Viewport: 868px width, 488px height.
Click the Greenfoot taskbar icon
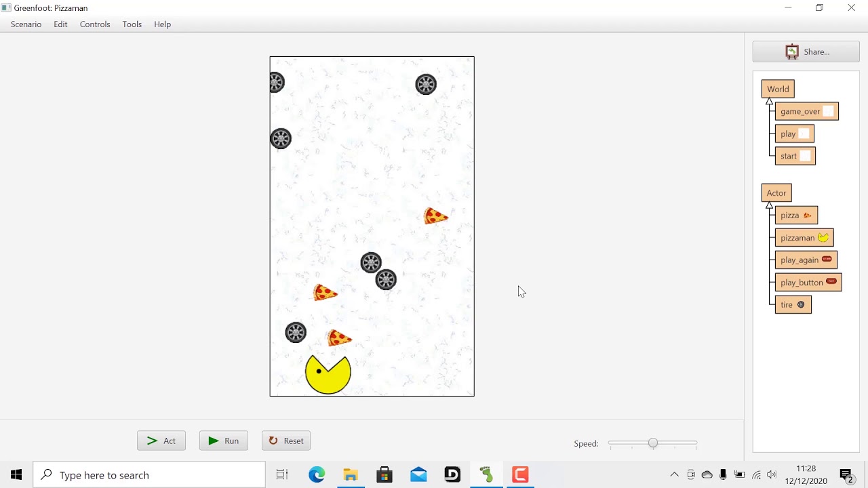[486, 475]
